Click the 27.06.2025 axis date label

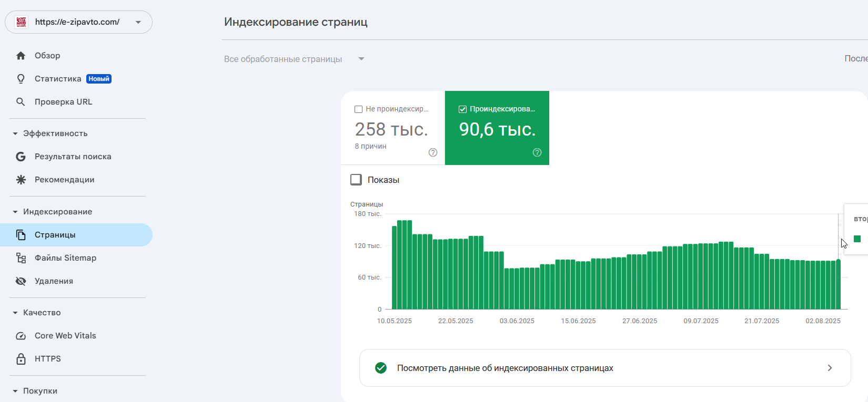coord(640,321)
